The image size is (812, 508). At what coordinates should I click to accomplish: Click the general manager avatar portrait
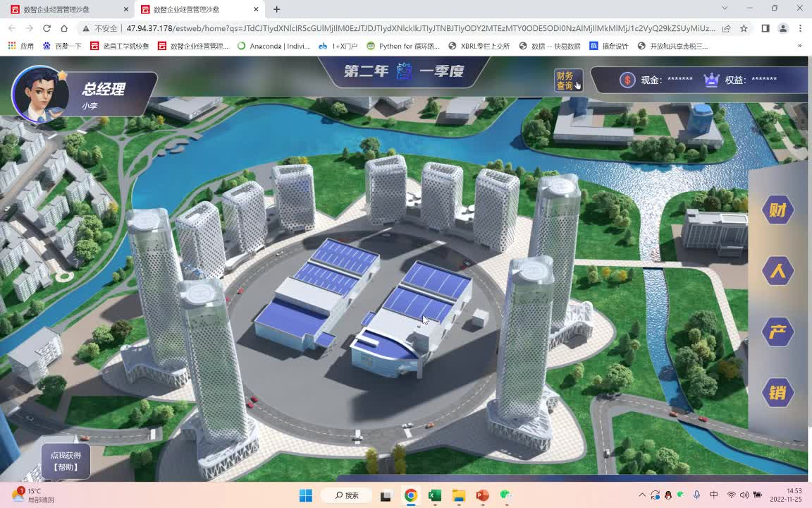pyautogui.click(x=40, y=94)
